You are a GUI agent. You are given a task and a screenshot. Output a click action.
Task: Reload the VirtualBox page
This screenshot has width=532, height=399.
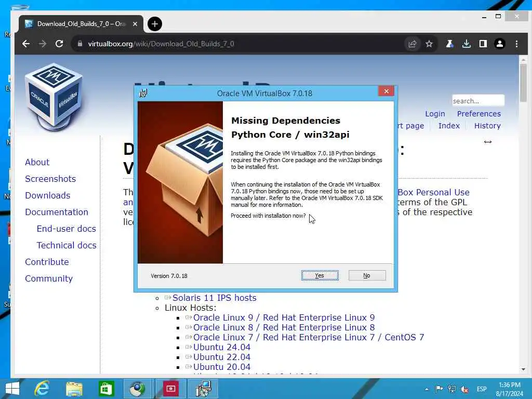point(59,44)
